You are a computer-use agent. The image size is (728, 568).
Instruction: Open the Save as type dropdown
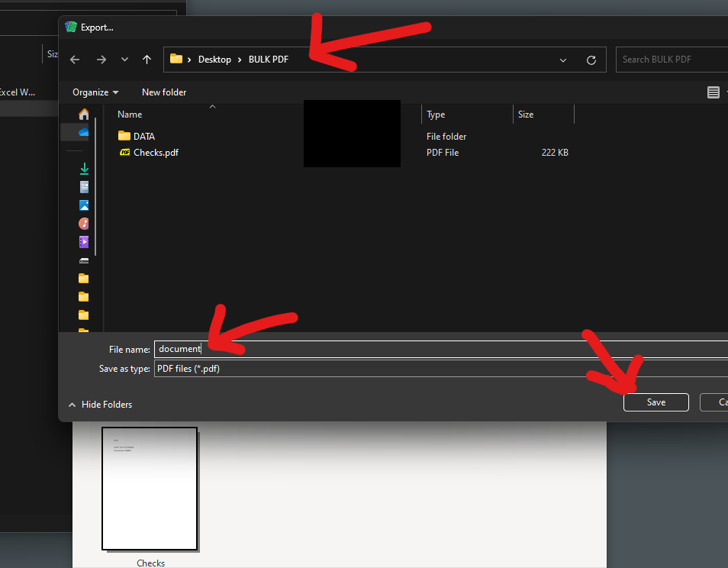(443, 368)
